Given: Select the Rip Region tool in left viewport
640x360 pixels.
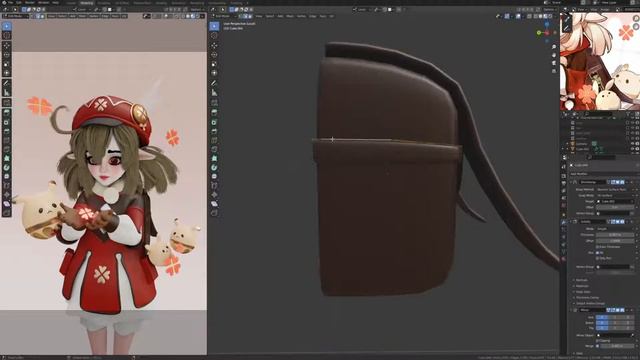Looking at the screenshot, I should [7, 213].
